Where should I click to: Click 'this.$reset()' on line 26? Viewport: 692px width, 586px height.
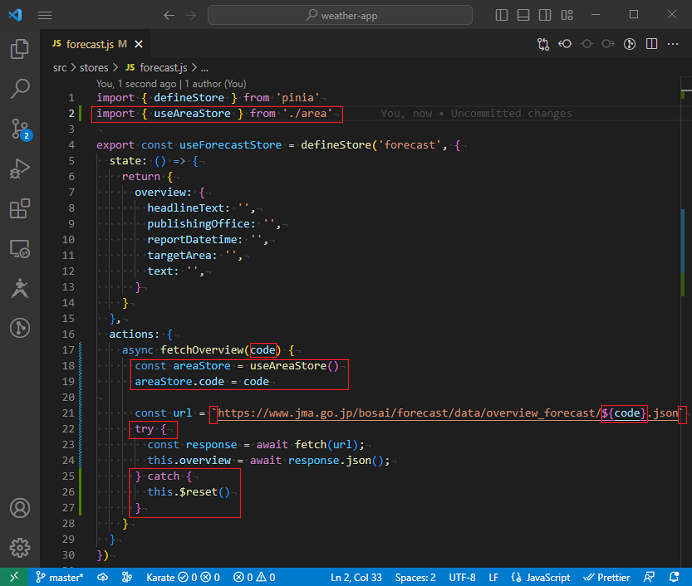(x=188, y=492)
